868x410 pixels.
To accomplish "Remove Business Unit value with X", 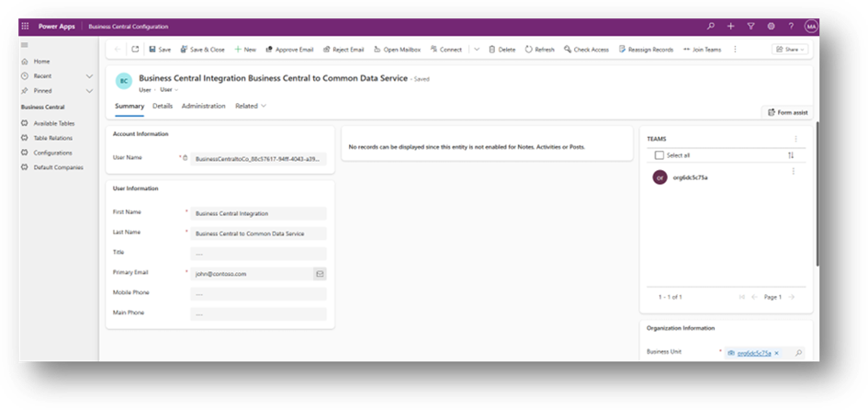I will tap(777, 353).
